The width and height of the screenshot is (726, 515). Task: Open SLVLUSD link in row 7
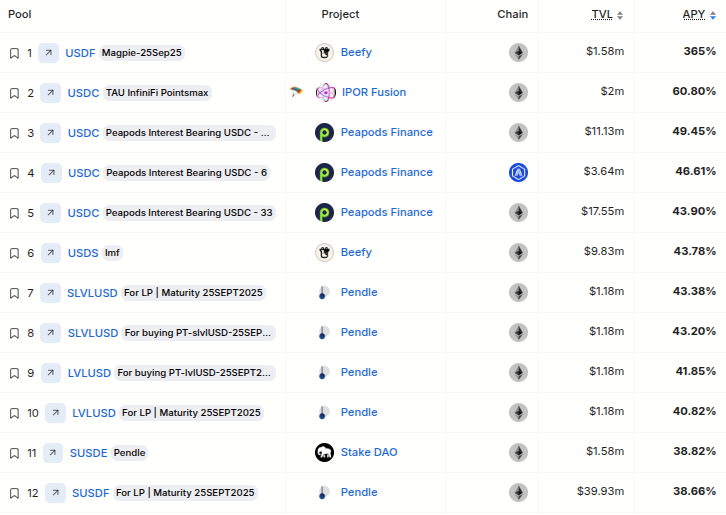(92, 293)
